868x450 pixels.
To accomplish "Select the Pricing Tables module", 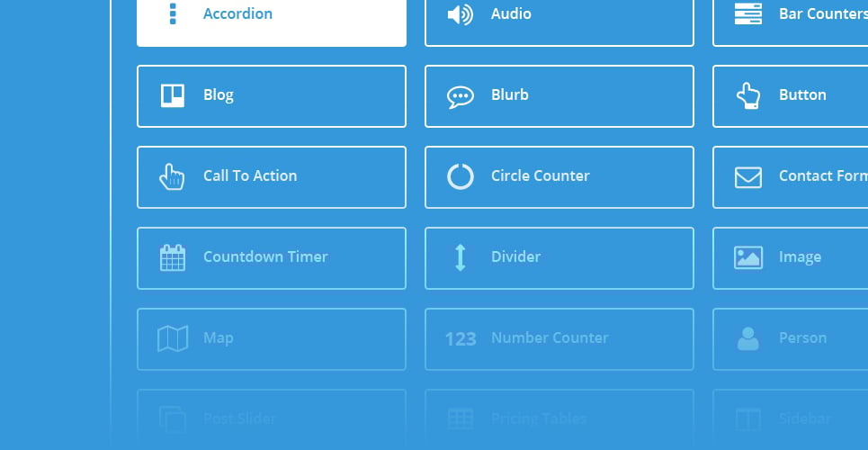I will click(559, 419).
